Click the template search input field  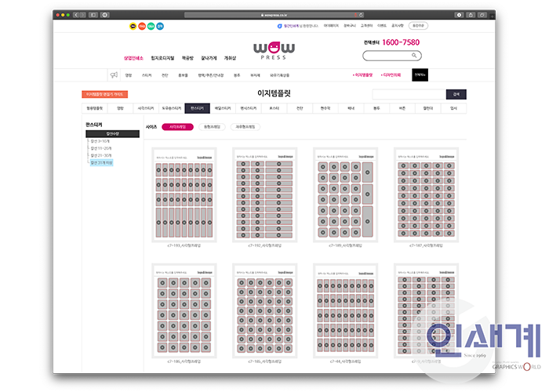click(x=409, y=94)
